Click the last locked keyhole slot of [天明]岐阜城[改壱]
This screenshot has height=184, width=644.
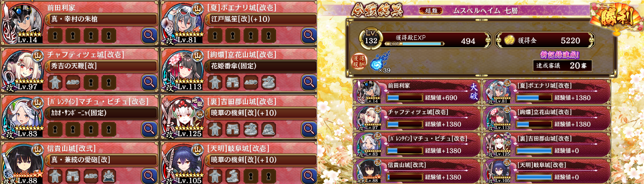point(269,176)
